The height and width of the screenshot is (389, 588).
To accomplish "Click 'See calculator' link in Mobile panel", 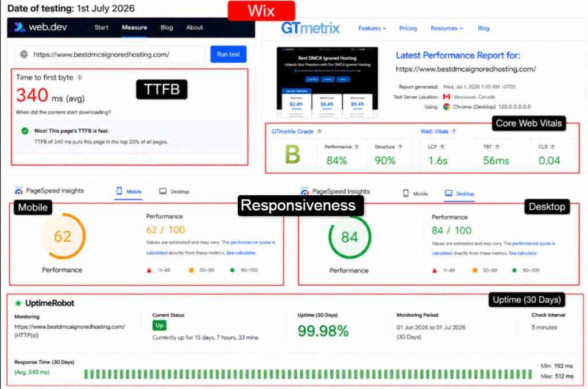I will (x=241, y=253).
